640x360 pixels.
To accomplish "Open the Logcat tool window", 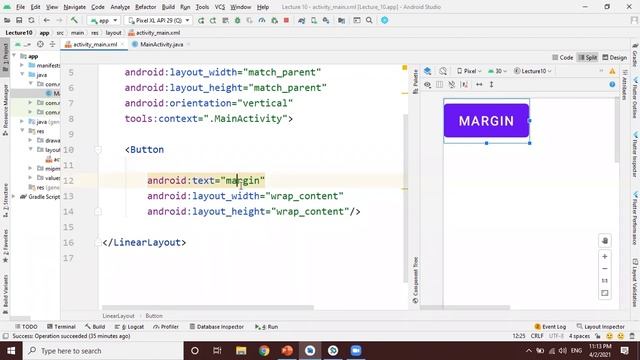I will tap(129, 327).
